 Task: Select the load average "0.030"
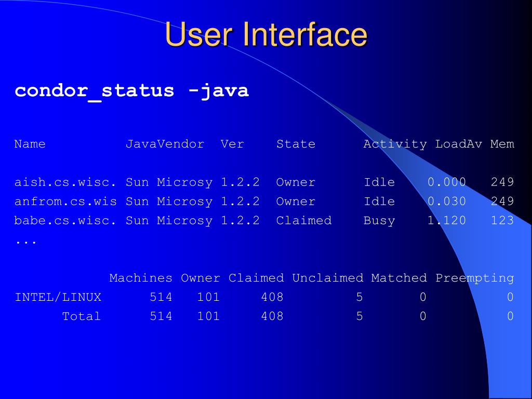click(x=447, y=201)
